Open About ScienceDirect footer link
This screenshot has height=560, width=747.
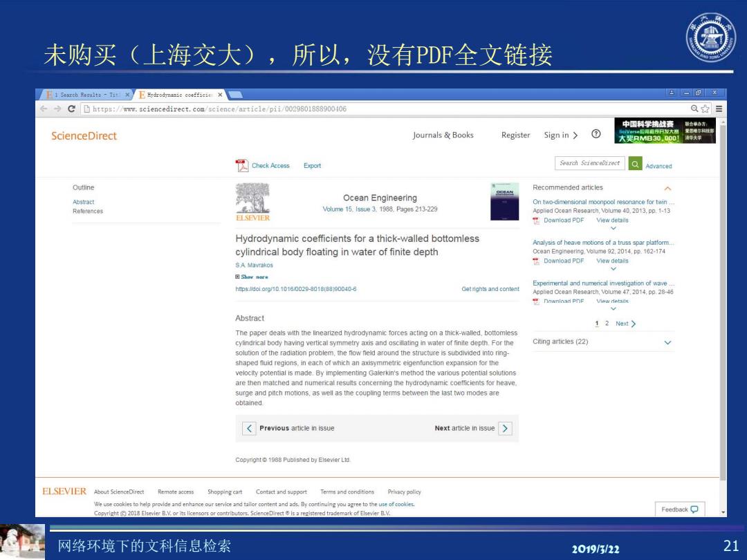(x=119, y=492)
